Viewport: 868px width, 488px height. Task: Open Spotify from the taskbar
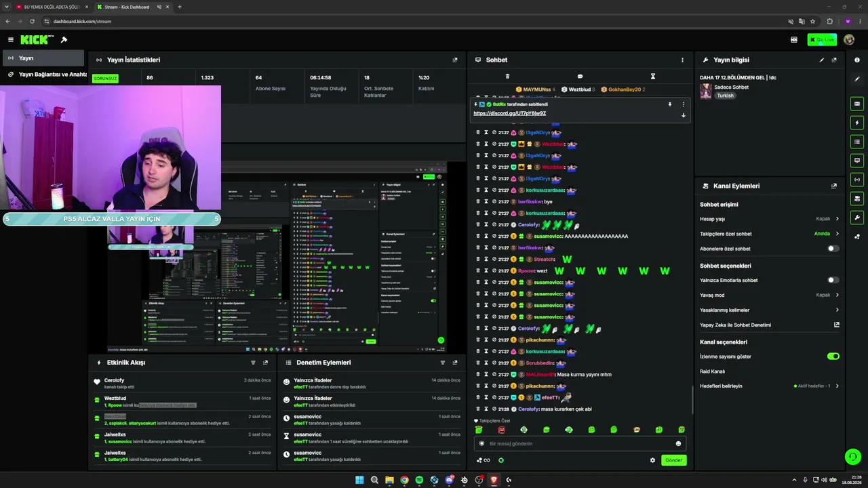click(419, 480)
